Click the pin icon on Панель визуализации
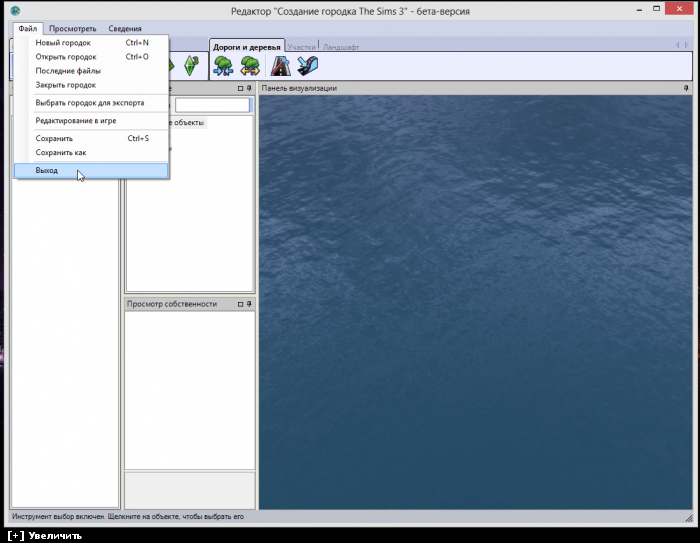The height and width of the screenshot is (543, 700). point(686,88)
